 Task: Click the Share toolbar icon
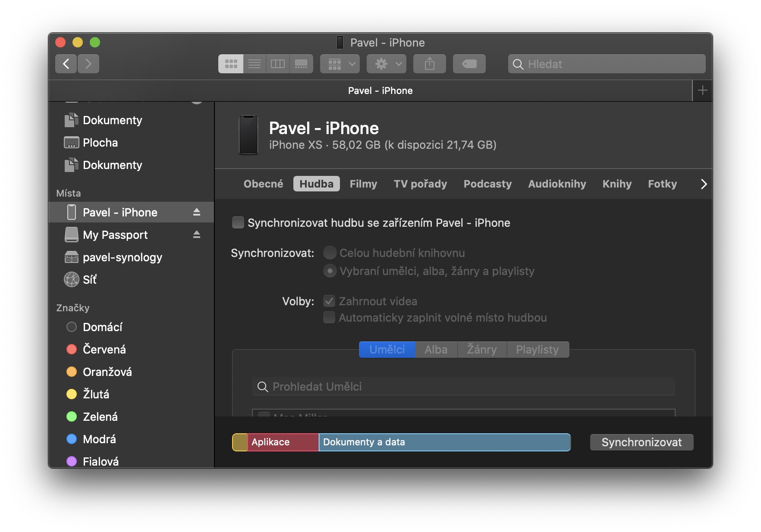pos(430,64)
